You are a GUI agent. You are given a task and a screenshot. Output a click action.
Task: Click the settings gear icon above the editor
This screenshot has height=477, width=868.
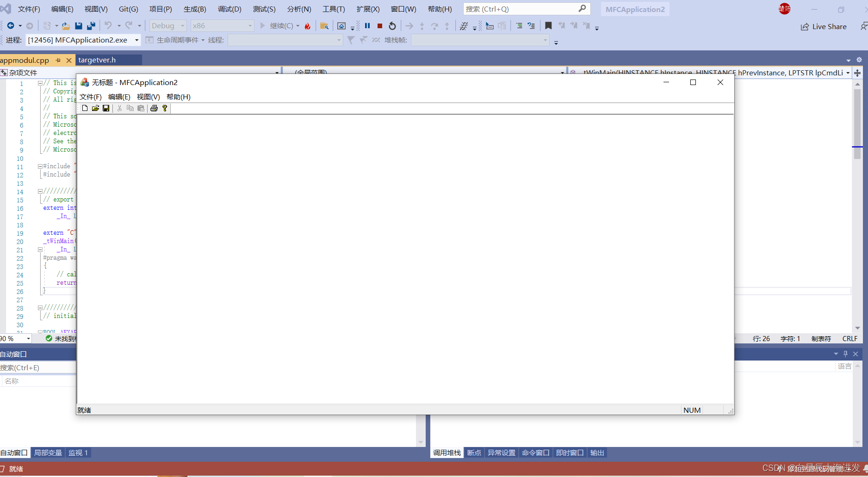tap(859, 60)
